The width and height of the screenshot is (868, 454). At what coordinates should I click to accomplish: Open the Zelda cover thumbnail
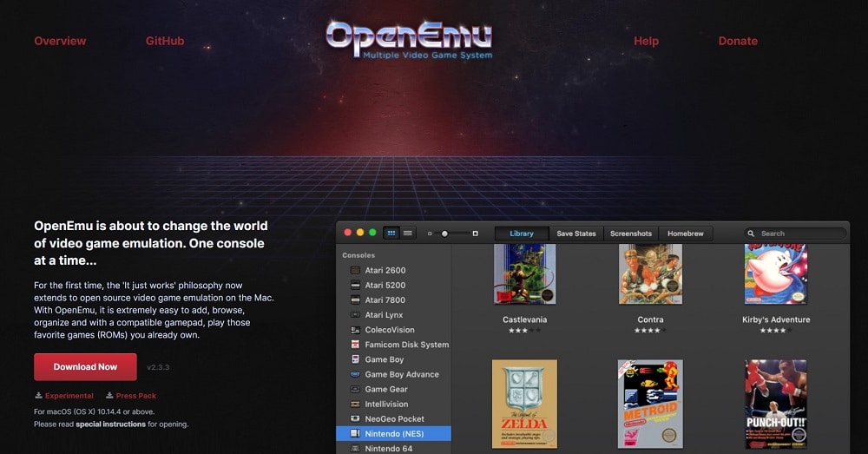(525, 405)
